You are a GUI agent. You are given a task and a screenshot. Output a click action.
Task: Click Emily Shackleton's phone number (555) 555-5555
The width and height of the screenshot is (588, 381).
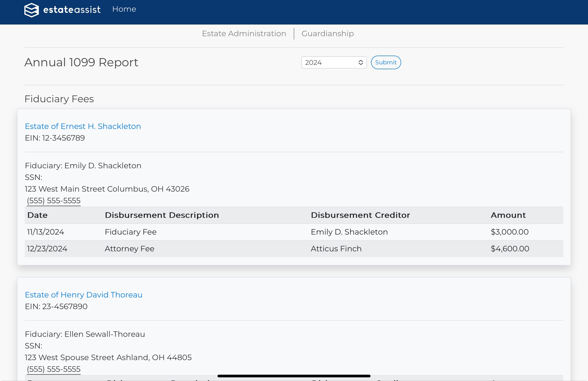coord(54,201)
